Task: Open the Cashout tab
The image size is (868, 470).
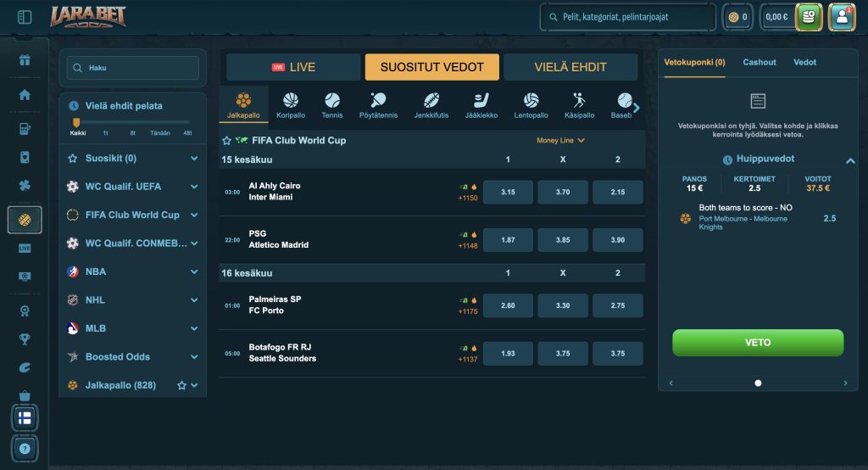Action: pyautogui.click(x=759, y=62)
